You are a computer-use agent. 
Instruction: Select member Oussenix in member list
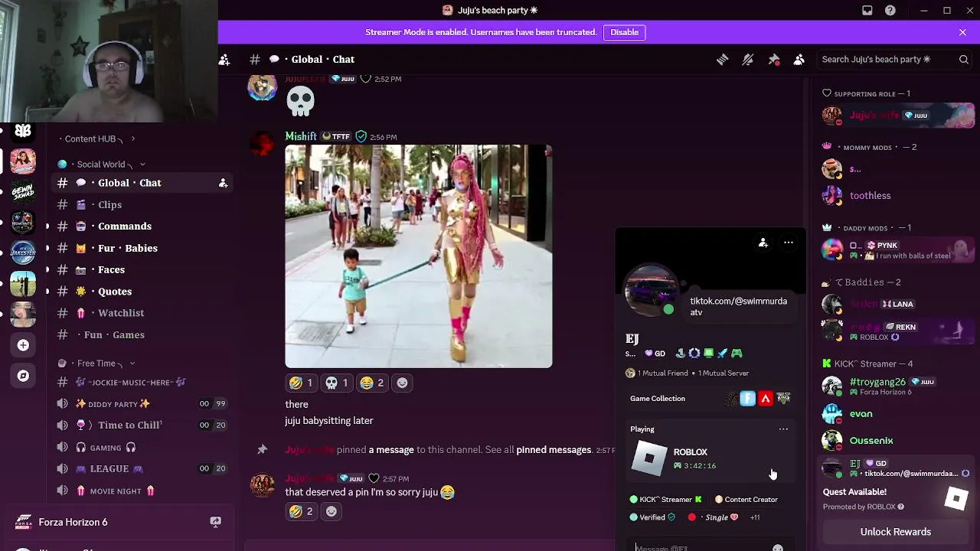(896, 441)
